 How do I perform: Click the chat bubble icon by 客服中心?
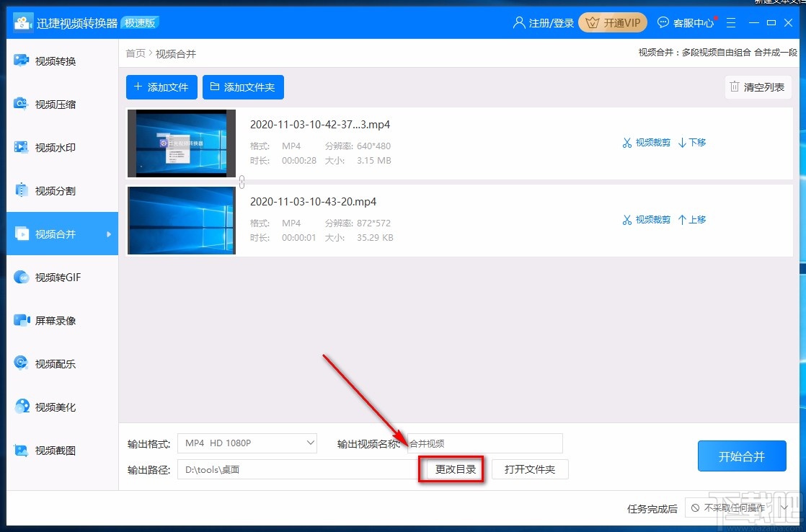point(663,22)
